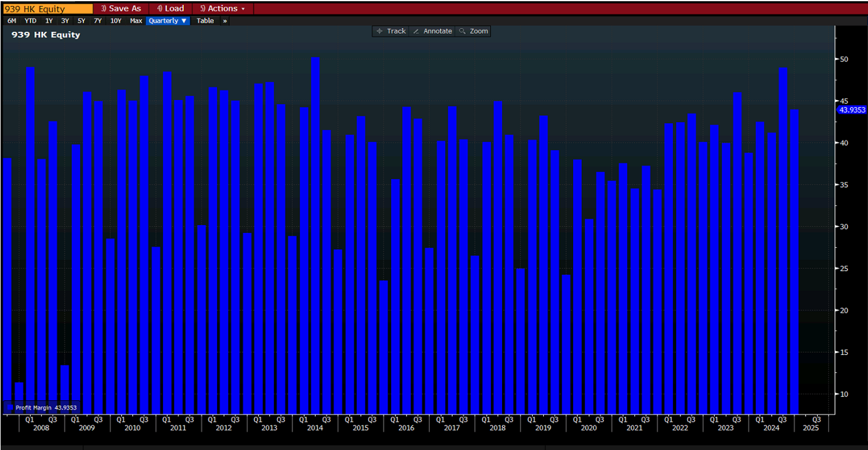Viewport: 868px width, 450px height.
Task: Click the 2025 year label on x-axis
Action: (x=810, y=428)
